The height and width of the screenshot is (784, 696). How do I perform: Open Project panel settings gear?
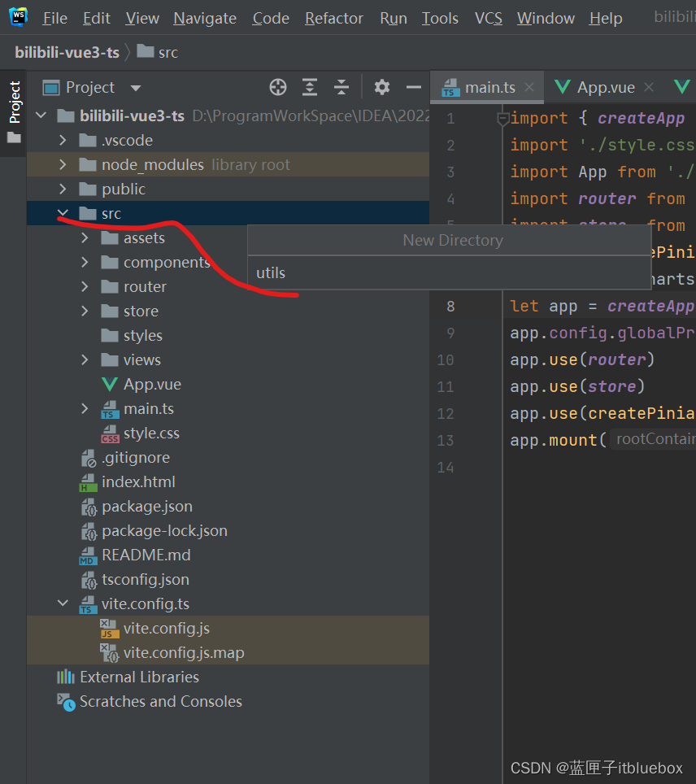pyautogui.click(x=382, y=88)
